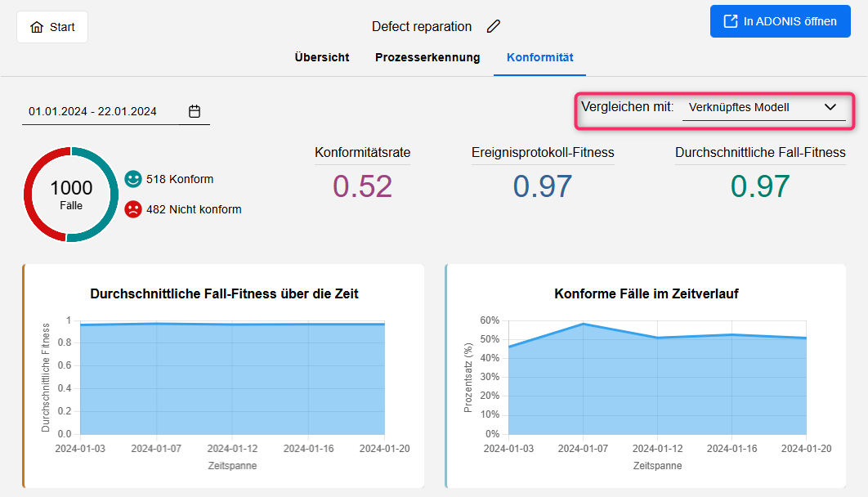Viewport: 868px width, 497px height.
Task: Open the calendar date picker icon
Action: click(195, 111)
